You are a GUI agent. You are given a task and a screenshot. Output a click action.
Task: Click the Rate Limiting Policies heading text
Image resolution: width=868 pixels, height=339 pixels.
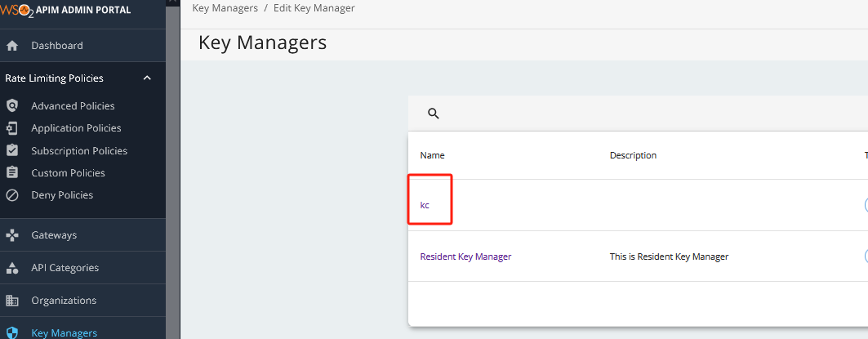tap(54, 78)
